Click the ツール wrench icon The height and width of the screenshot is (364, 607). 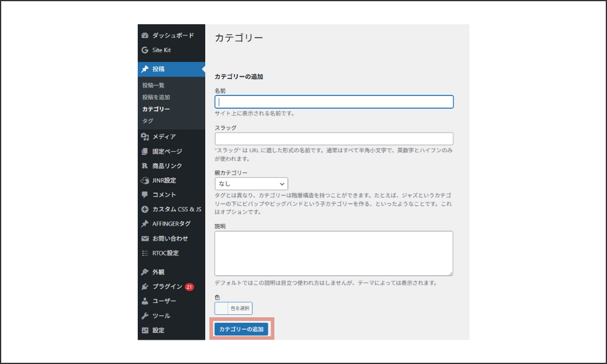pos(145,315)
